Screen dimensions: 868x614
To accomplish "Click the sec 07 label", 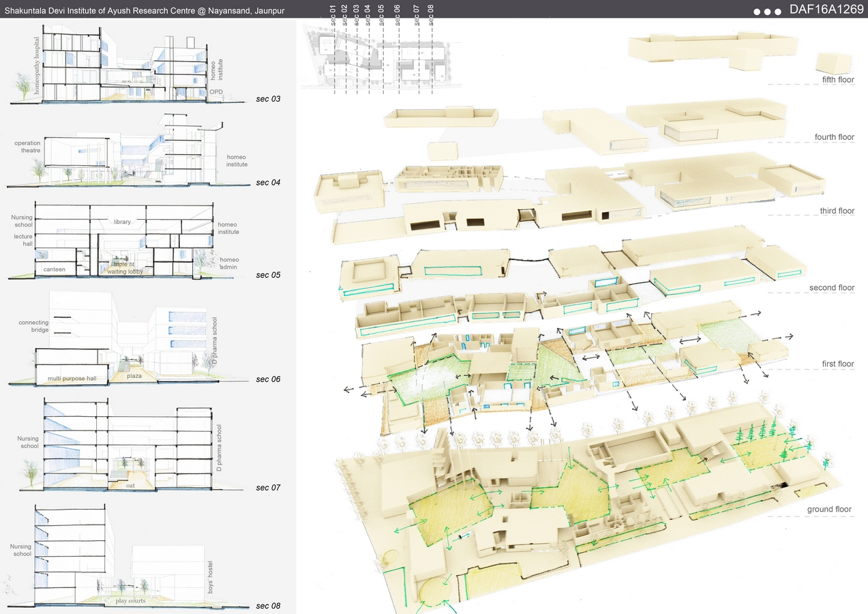I will 267,488.
